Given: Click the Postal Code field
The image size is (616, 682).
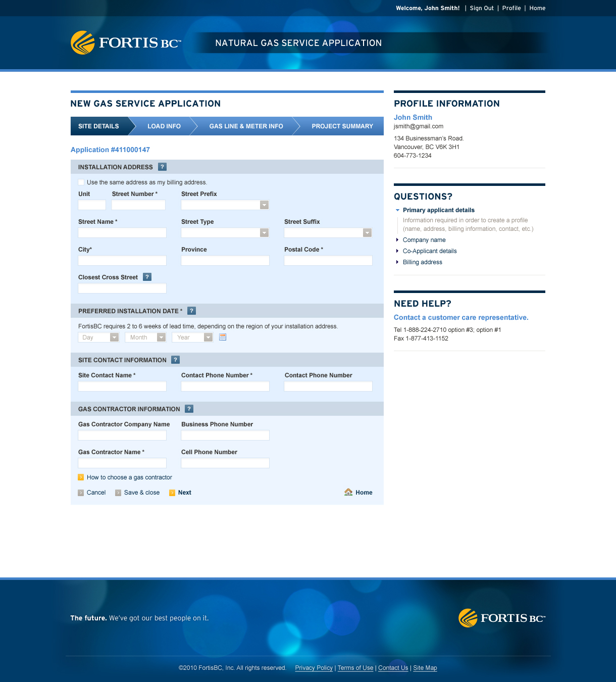Looking at the screenshot, I should coord(328,260).
